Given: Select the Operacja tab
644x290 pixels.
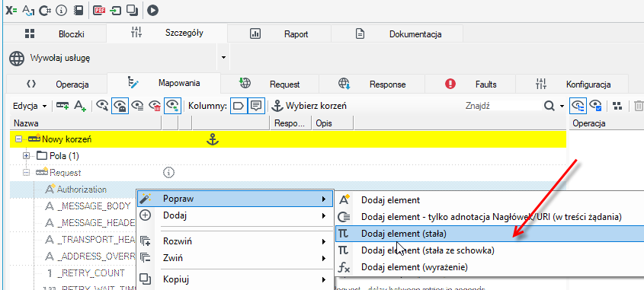Looking at the screenshot, I should (x=57, y=84).
